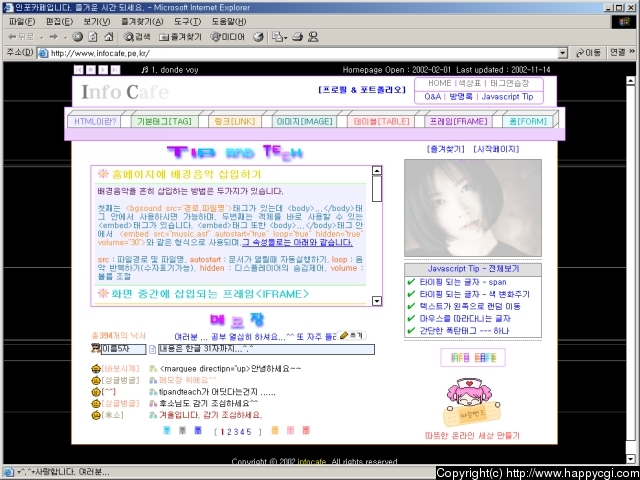Click the document icon before the memo content field
Screen dimensions: 640x480
click(x=152, y=349)
